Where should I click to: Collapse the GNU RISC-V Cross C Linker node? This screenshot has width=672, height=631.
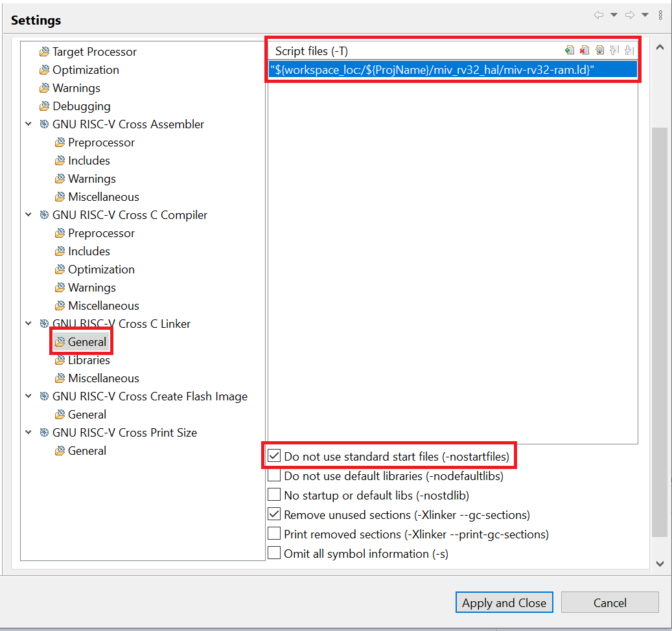[x=29, y=324]
